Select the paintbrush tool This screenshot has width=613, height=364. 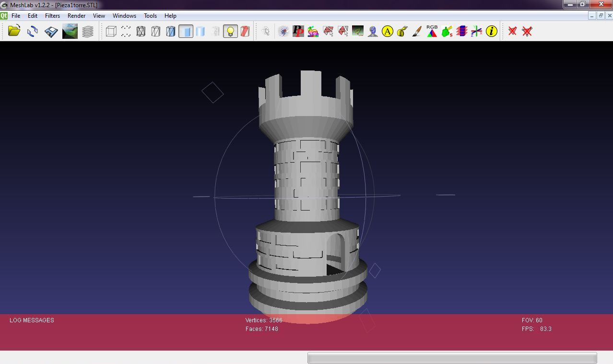click(x=417, y=31)
